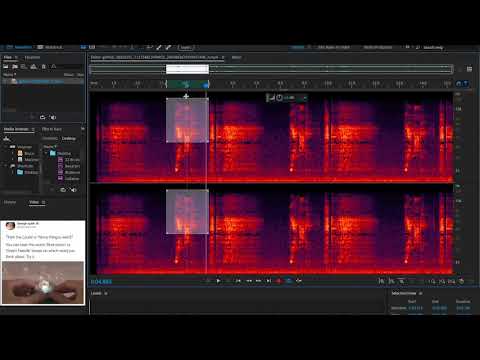The height and width of the screenshot is (360, 480).
Task: Click the HUD volume adjust knob
Action: click(279, 98)
